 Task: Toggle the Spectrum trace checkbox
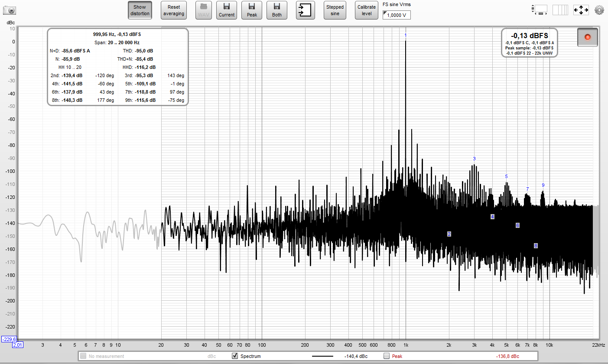(x=235, y=356)
